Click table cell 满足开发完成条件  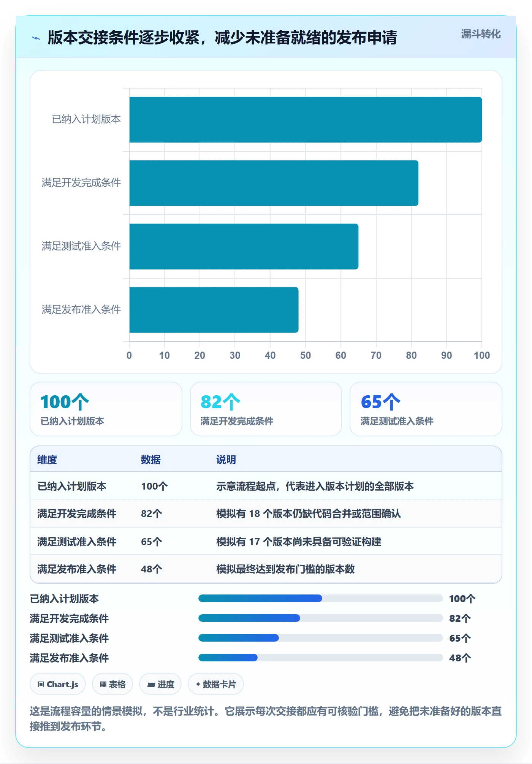point(77,514)
